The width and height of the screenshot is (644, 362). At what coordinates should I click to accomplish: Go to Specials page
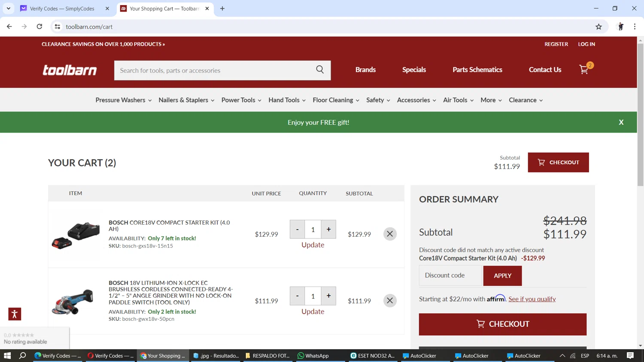pos(414,69)
